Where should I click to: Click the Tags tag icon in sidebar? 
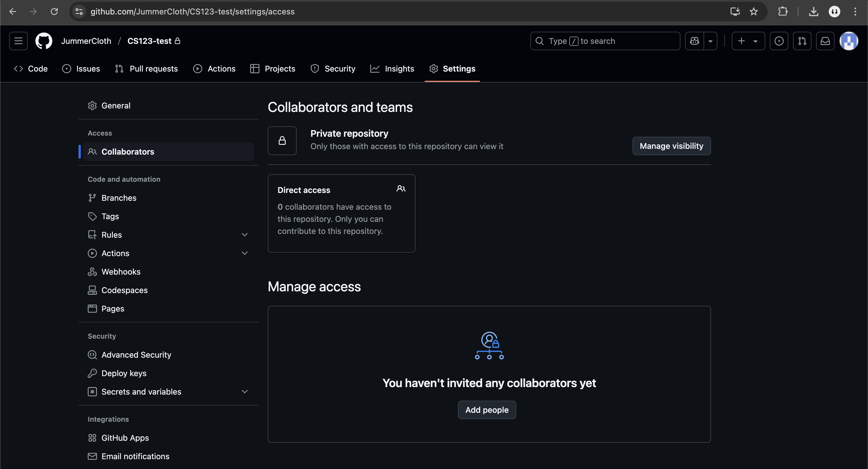pyautogui.click(x=92, y=216)
